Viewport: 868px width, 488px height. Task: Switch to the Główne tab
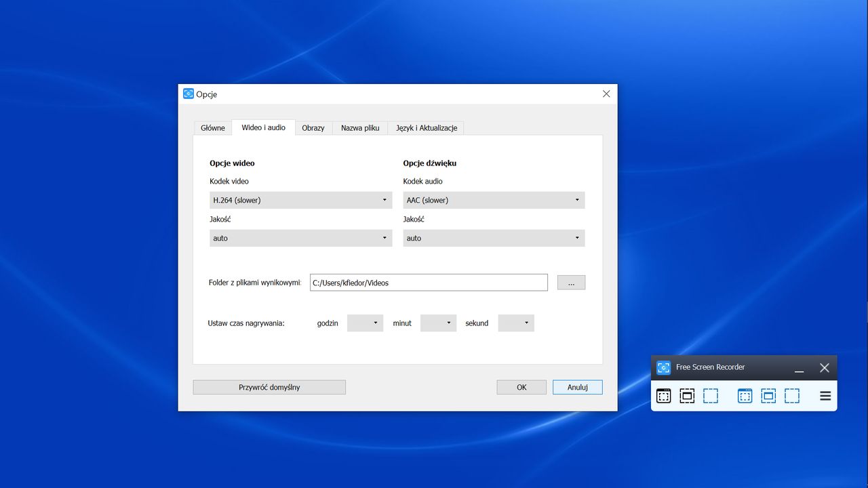pyautogui.click(x=213, y=127)
